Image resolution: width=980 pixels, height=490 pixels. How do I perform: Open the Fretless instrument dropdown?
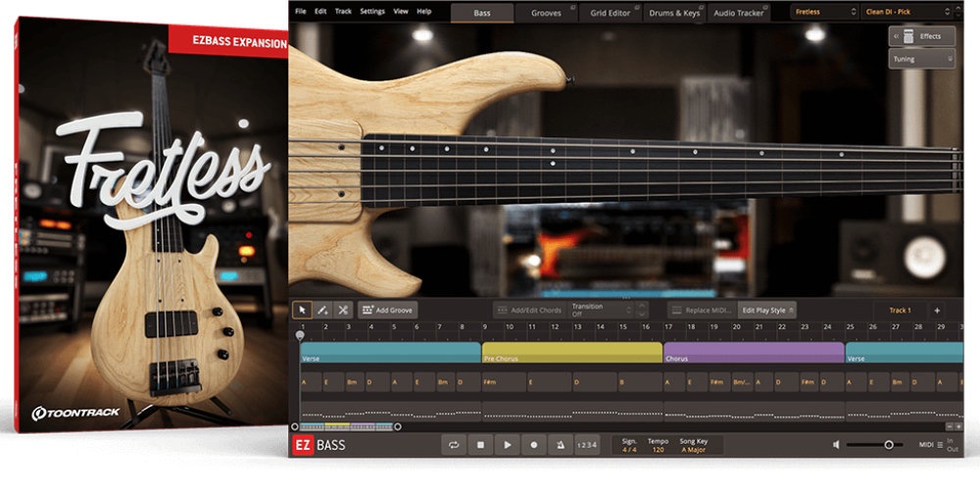coord(822,12)
